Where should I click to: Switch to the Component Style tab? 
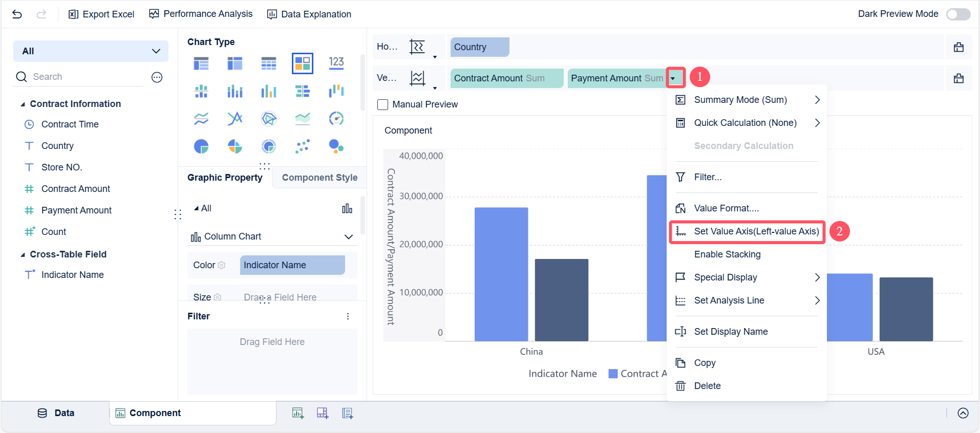pyautogui.click(x=320, y=178)
